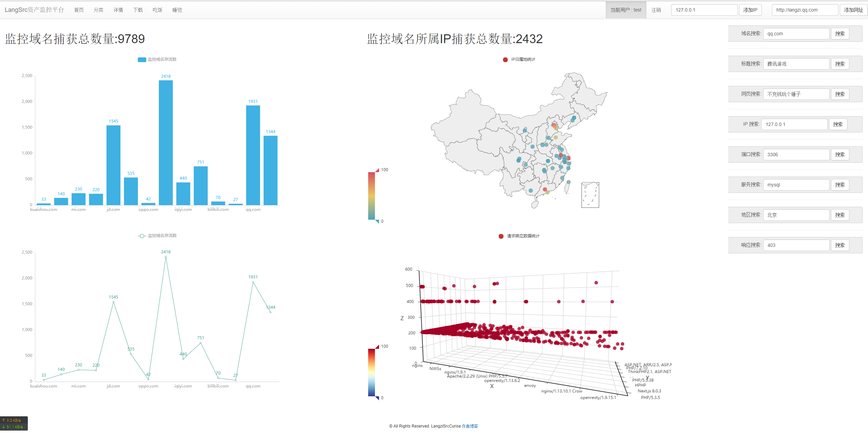Toggle the 请求响应数据统计 red legend dot

click(x=501, y=236)
